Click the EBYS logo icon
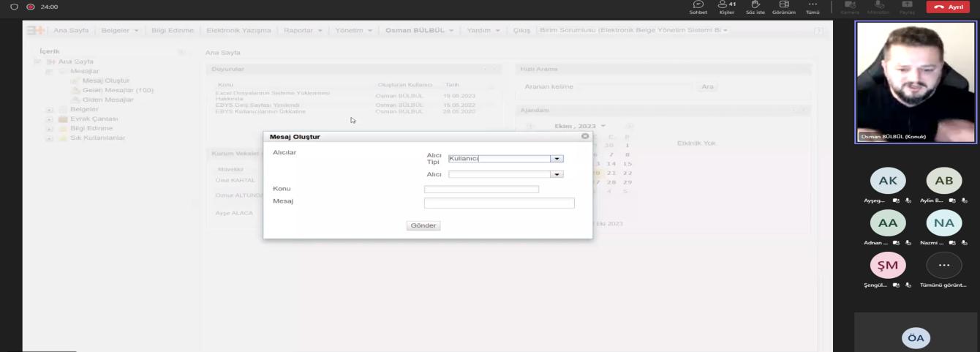Screen dimensions: 980x352 [x=35, y=30]
